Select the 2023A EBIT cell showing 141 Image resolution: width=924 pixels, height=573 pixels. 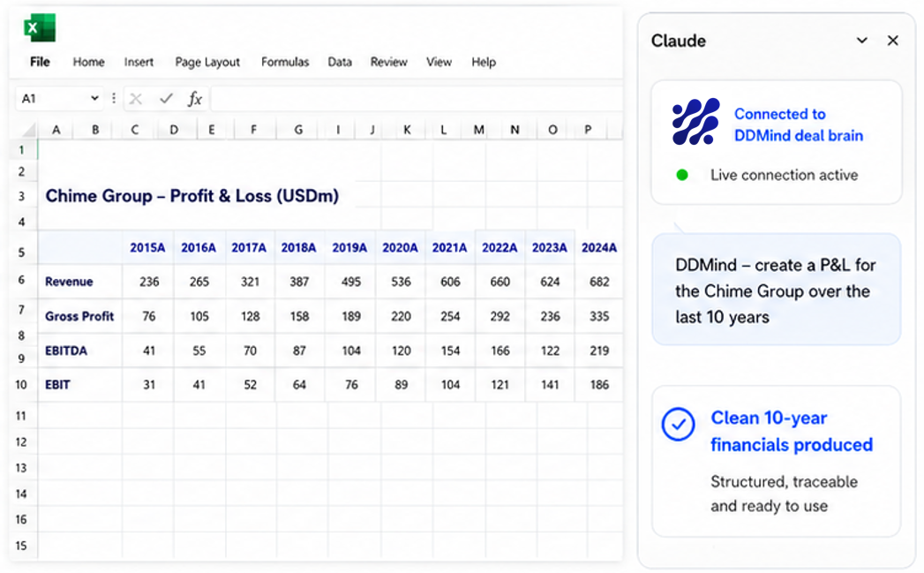[x=550, y=385]
